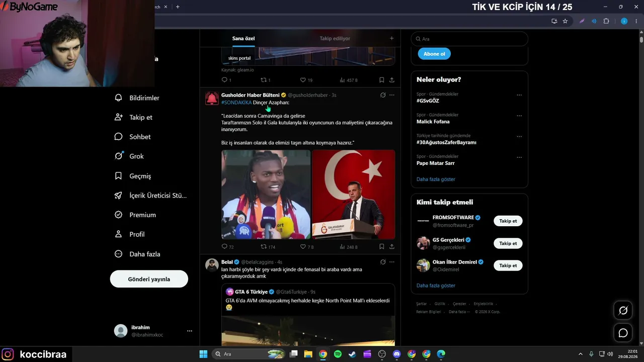The height and width of the screenshot is (362, 644).
Task: Follow FROMSOFTWARE with Takip et
Action: pyautogui.click(x=508, y=221)
